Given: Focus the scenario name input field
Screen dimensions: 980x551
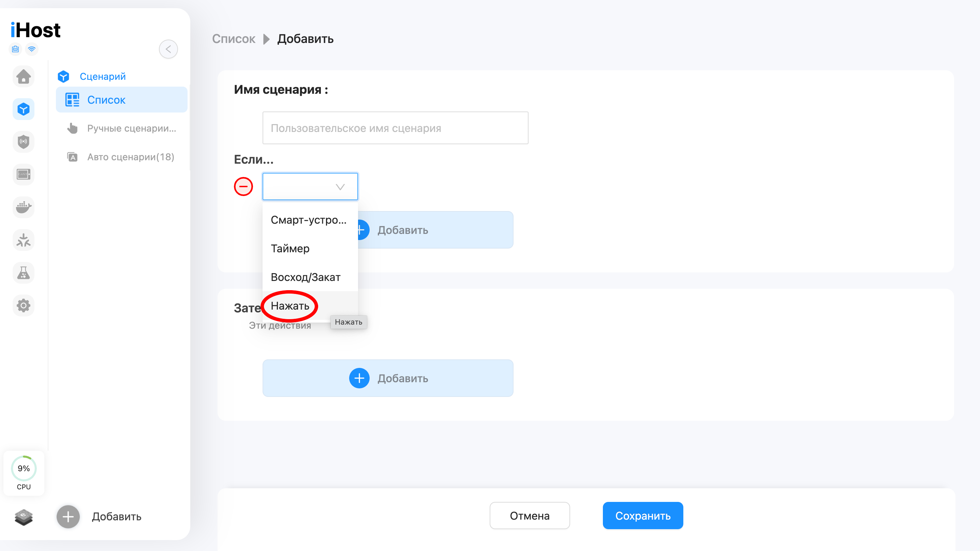Looking at the screenshot, I should click(x=395, y=128).
